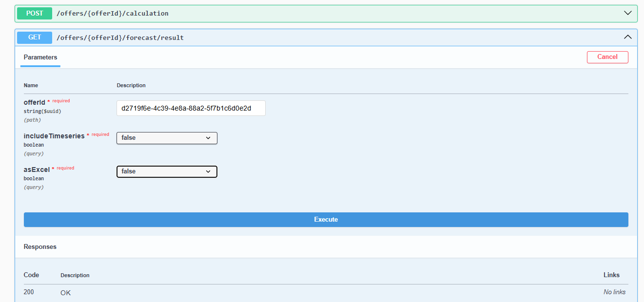Switch to the Parameters tab
Viewport: 644px width, 302px height.
(40, 57)
